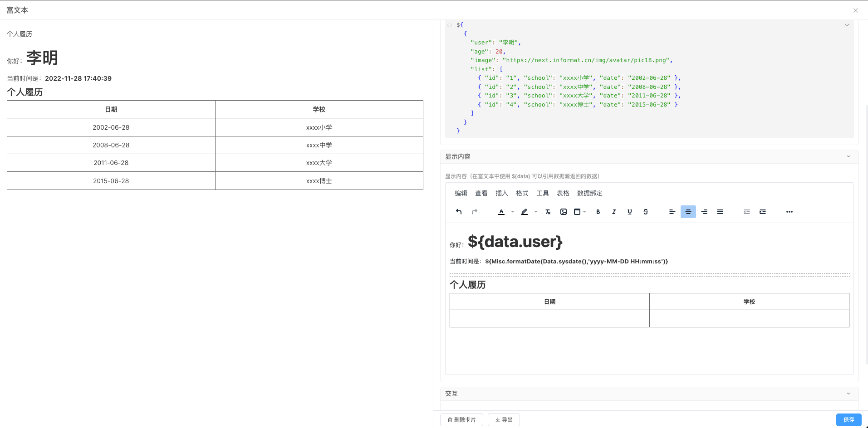
Task: Apply strikethrough formatting
Action: coord(646,212)
